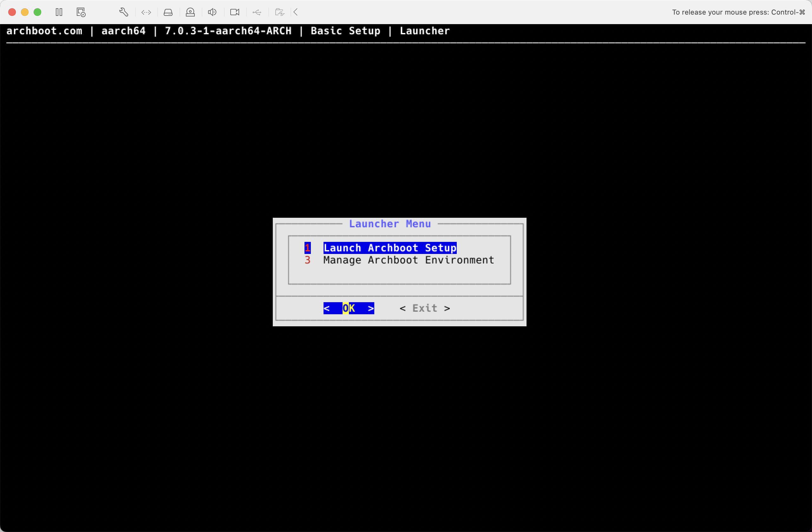
Task: Select Manage Archboot Environment entry
Action: tap(409, 260)
